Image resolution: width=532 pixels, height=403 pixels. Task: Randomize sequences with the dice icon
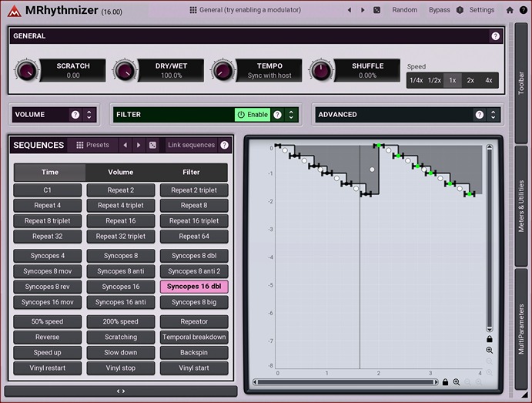152,145
